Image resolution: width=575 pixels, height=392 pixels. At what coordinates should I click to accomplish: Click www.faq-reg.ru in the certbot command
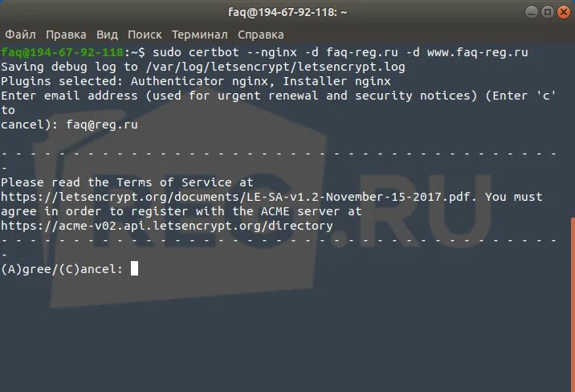pos(478,52)
